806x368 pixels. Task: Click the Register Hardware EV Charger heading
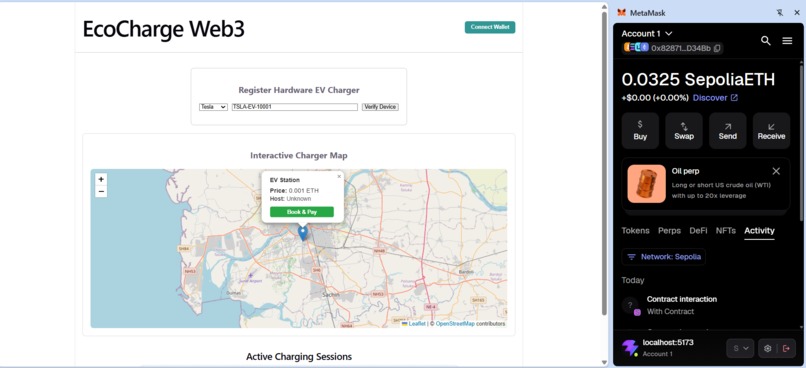click(299, 90)
